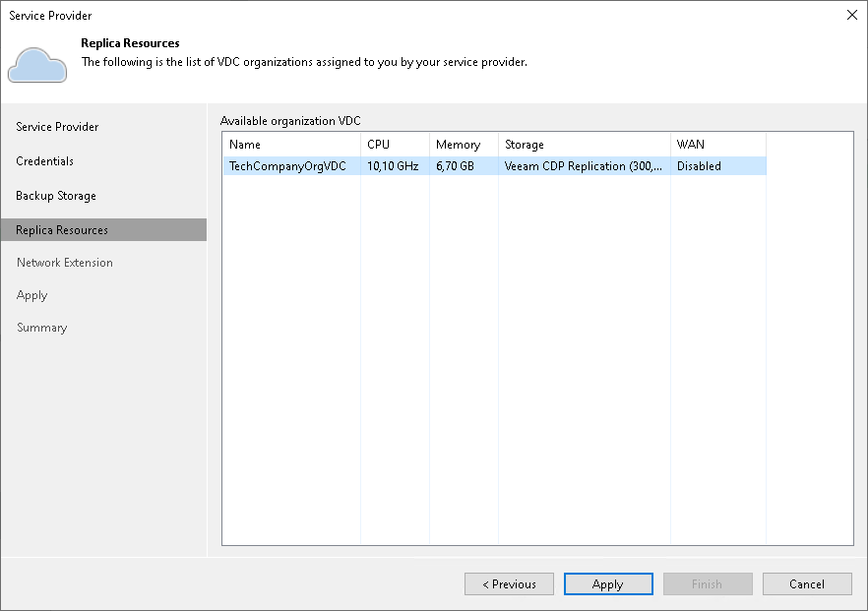Viewport: 868px width, 611px height.
Task: Click the Finish button
Action: [x=708, y=583]
